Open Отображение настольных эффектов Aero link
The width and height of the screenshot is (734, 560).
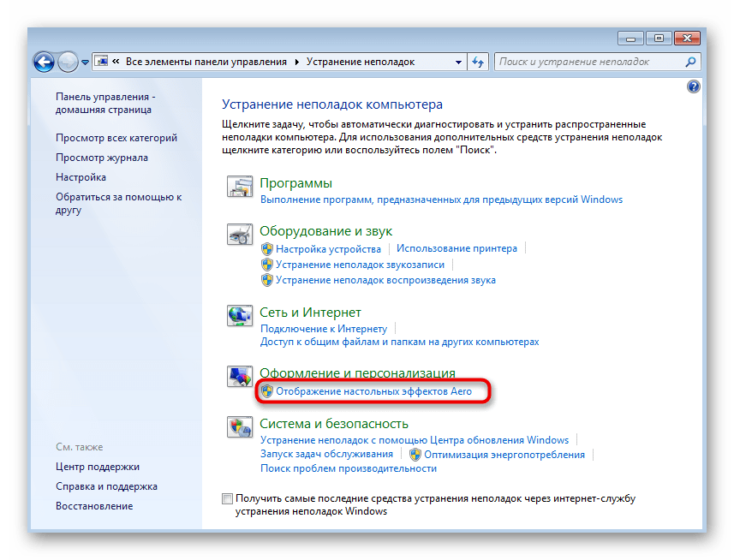pyautogui.click(x=373, y=391)
